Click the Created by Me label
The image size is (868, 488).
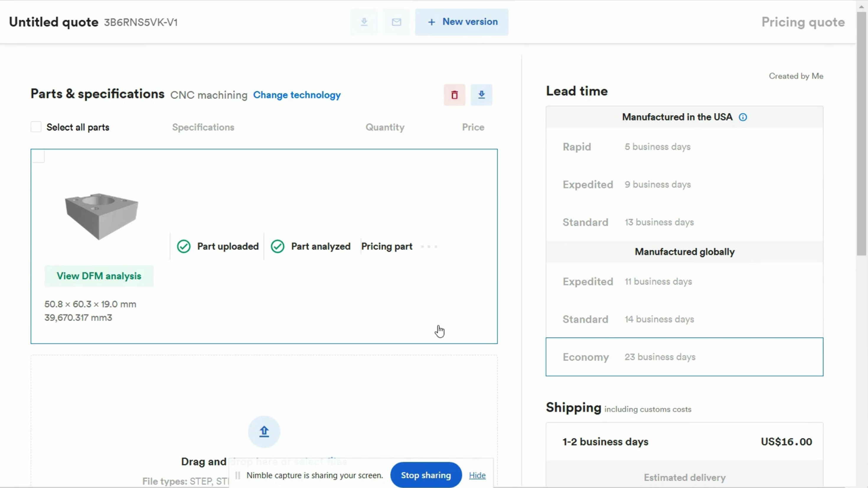click(796, 76)
